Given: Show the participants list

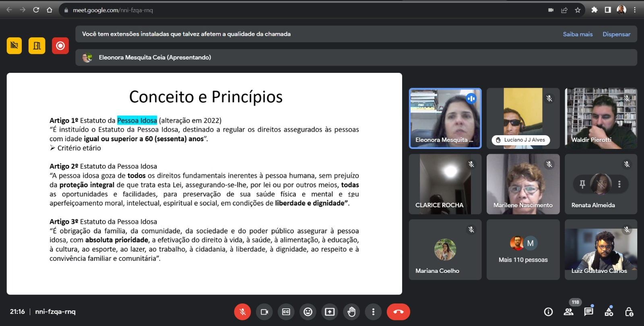Looking at the screenshot, I should 568,312.
